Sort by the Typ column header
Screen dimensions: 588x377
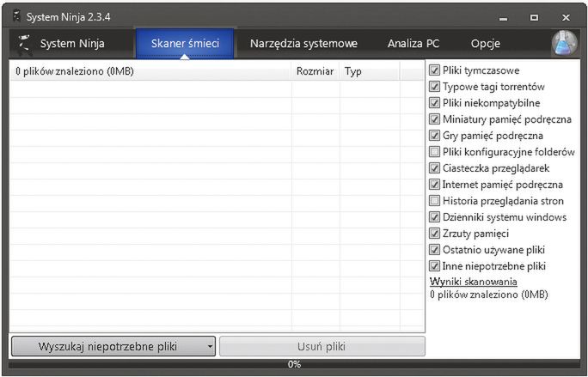369,71
